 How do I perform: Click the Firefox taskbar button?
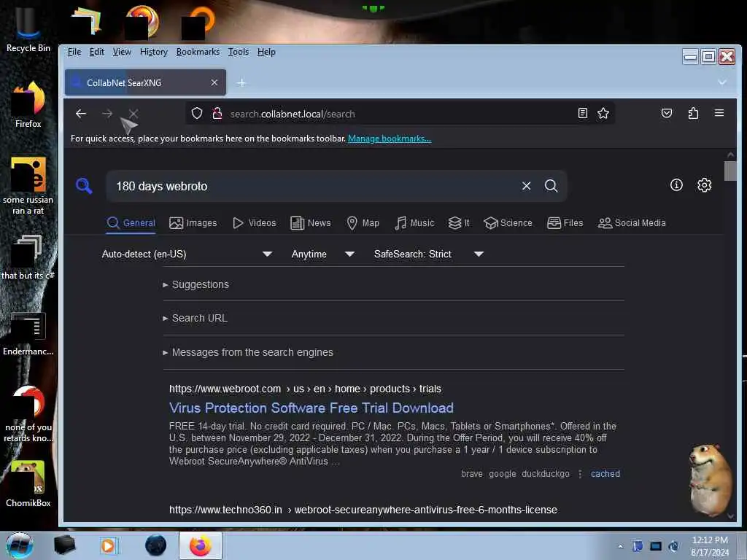pos(201,545)
